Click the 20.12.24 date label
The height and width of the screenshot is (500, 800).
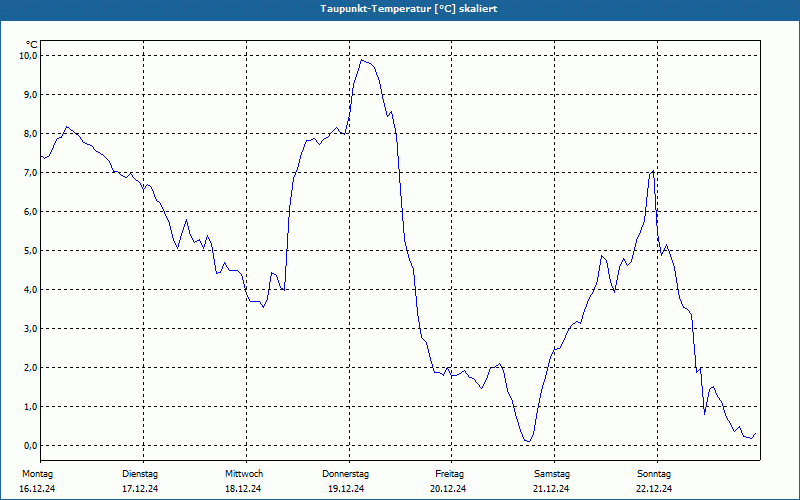[x=448, y=489]
